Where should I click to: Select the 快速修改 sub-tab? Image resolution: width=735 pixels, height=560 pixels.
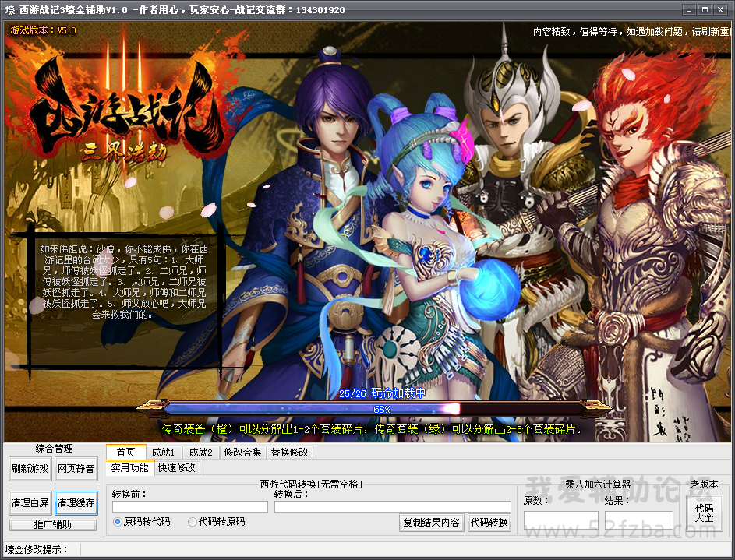coord(177,468)
